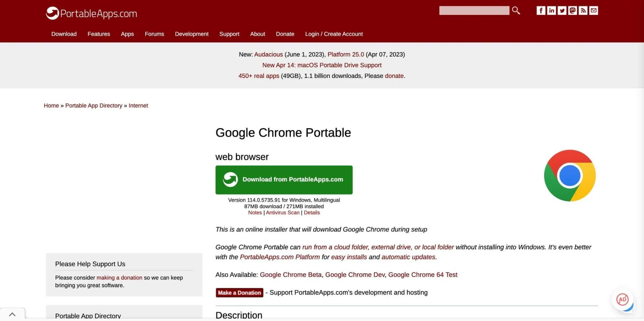Click Login / Create Account
The width and height of the screenshot is (644, 321).
click(x=334, y=34)
